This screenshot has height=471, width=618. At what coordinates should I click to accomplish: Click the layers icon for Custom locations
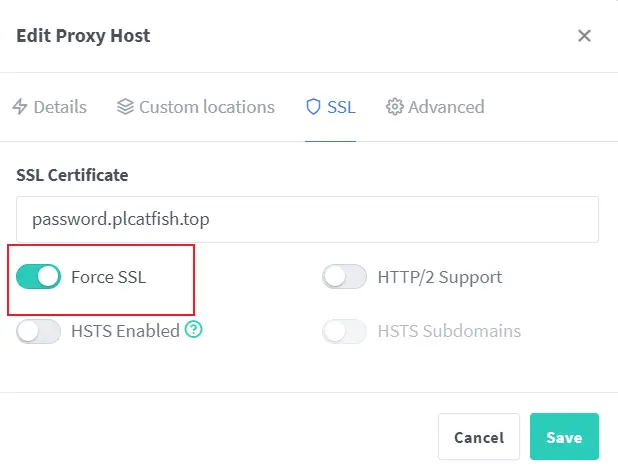pos(125,107)
